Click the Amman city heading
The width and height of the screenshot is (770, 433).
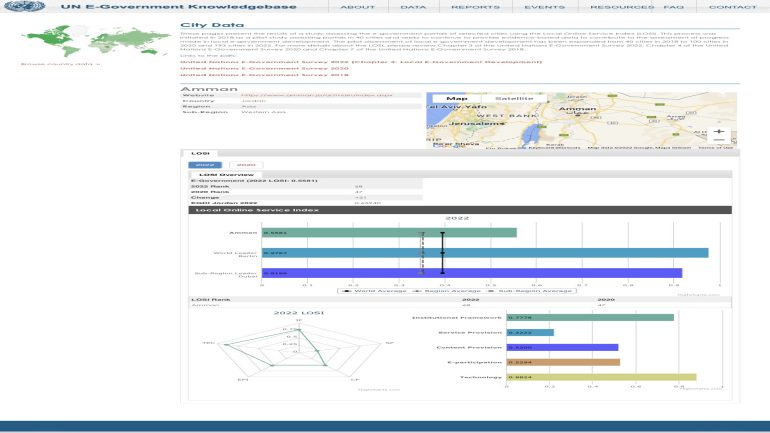(209, 89)
